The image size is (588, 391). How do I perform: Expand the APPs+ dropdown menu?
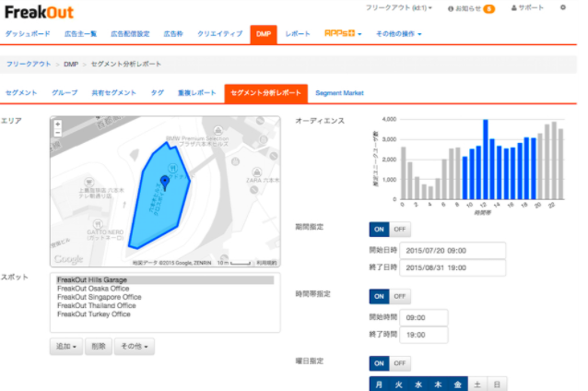coord(343,33)
